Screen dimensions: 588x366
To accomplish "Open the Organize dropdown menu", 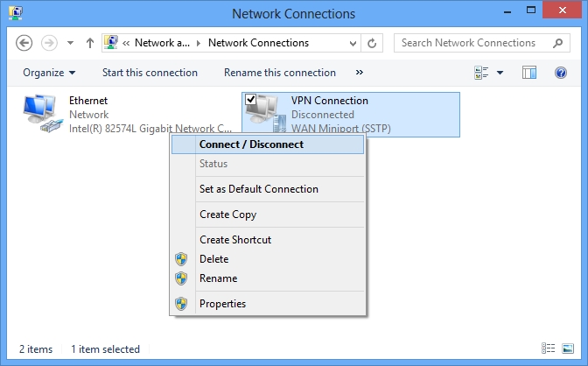I will pyautogui.click(x=49, y=73).
